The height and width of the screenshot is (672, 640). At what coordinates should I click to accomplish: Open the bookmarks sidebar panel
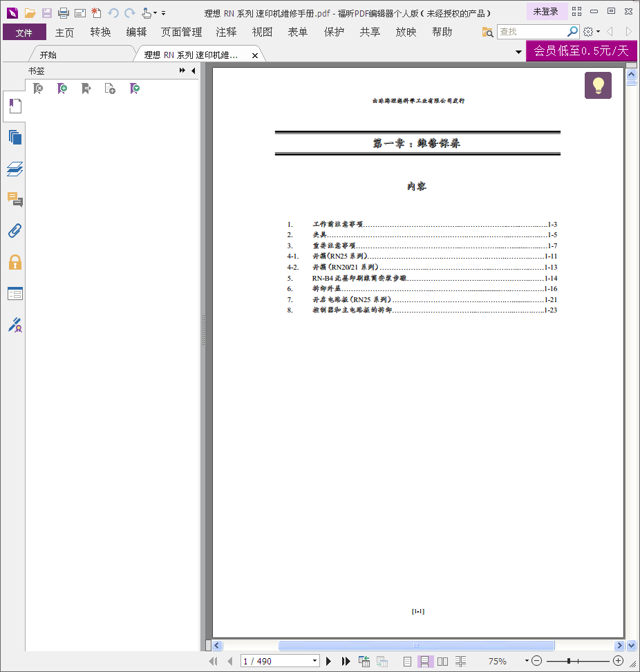coord(15,106)
